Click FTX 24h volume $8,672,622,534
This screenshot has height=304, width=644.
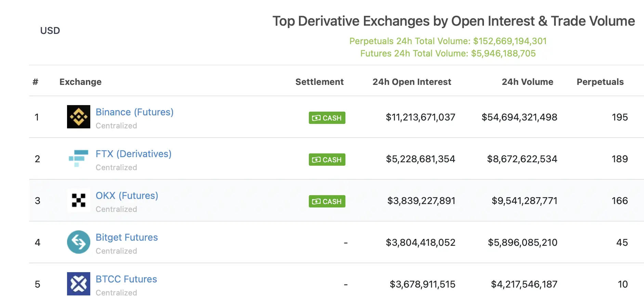point(522,159)
